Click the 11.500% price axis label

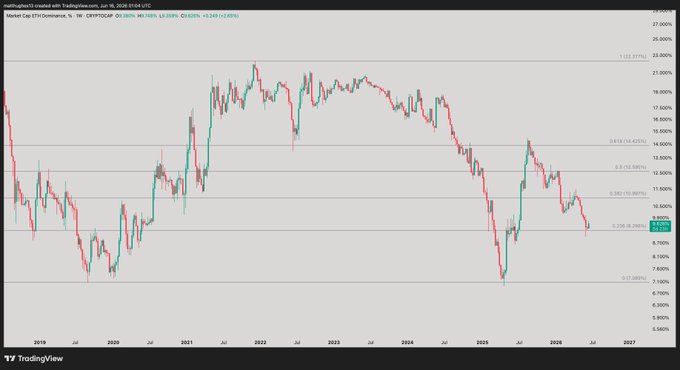tap(662, 189)
